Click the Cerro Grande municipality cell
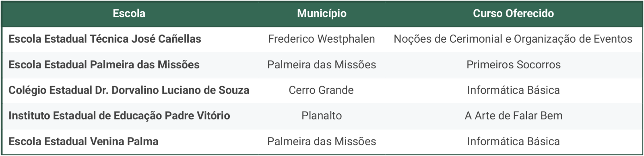This screenshot has width=644, height=156. click(x=321, y=90)
